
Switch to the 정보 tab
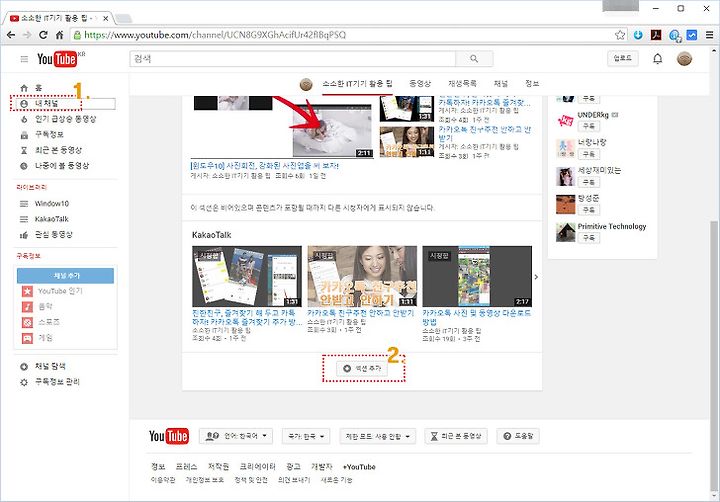click(x=532, y=84)
